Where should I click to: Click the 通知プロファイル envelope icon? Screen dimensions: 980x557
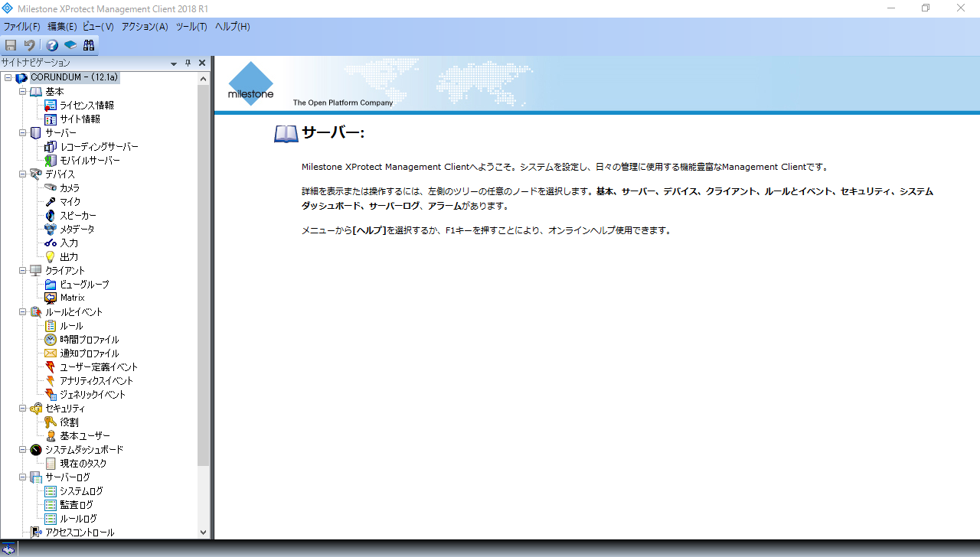coord(51,353)
